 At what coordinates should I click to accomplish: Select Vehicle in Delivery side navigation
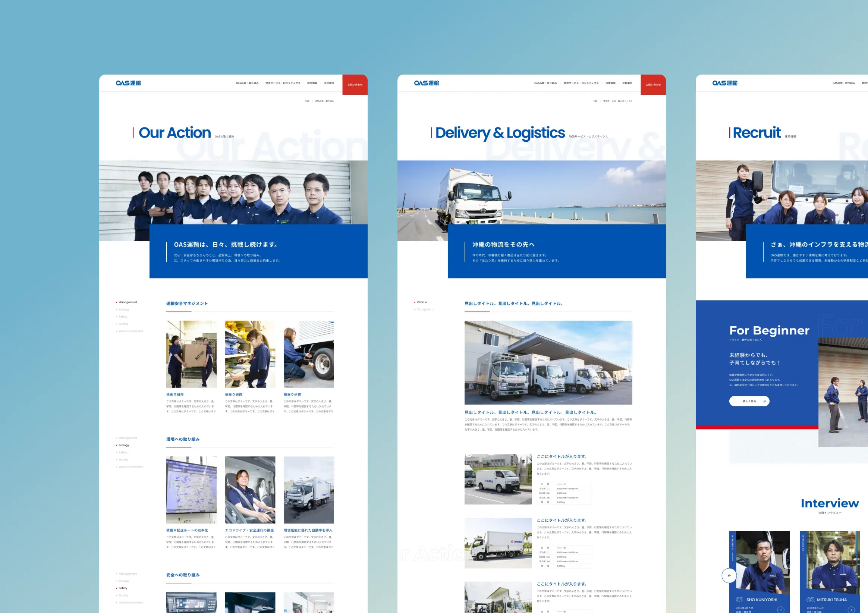[422, 302]
